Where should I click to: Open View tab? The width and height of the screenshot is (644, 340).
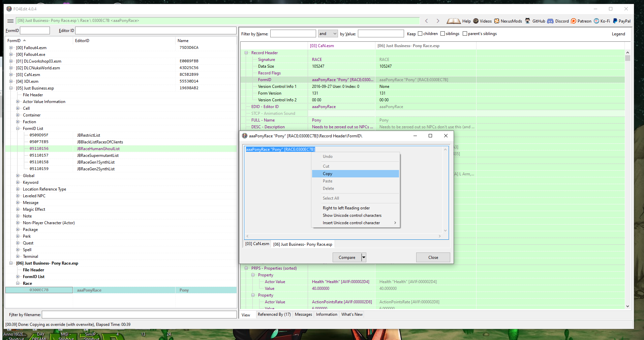[x=246, y=315]
